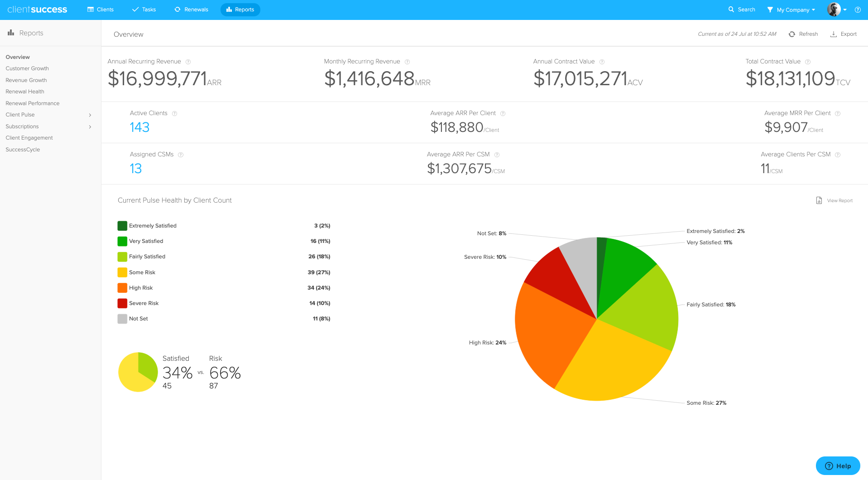
Task: Click the Active Clients info icon
Action: [175, 113]
